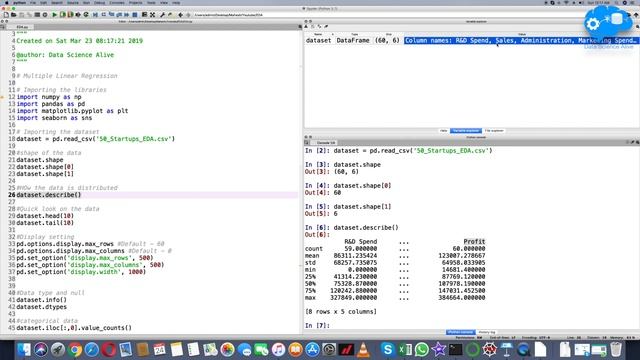640x360 pixels.
Task: Open the Consoles menu
Action: pos(117,3)
